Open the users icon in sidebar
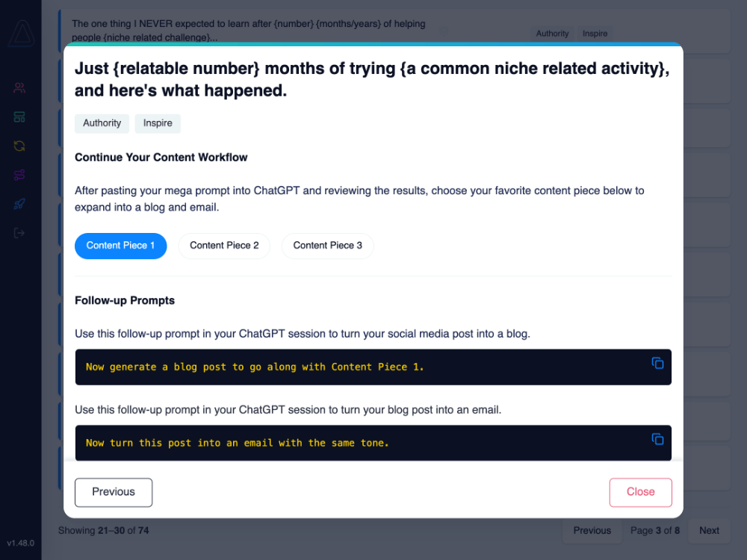Viewport: 747px width, 560px height. pos(19,88)
